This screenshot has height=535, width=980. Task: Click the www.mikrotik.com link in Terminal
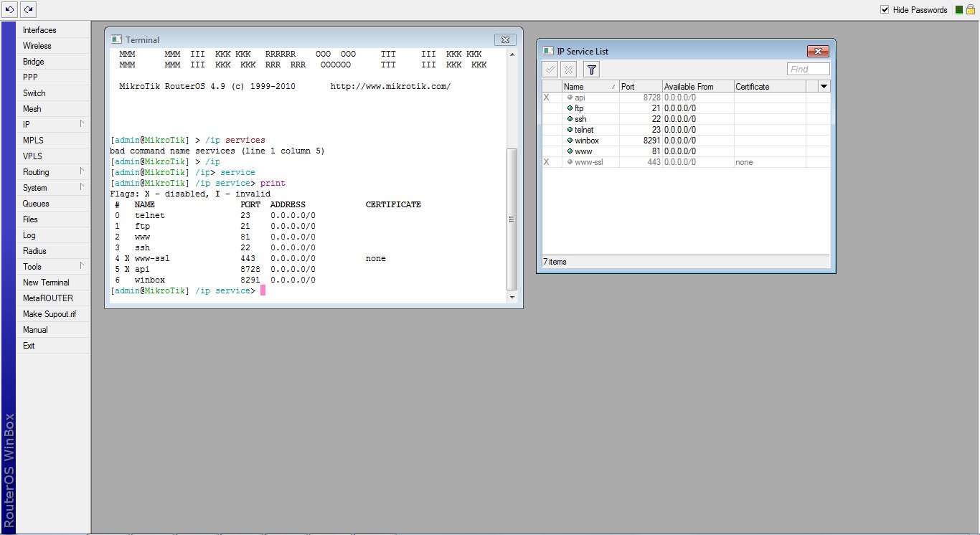(x=391, y=85)
